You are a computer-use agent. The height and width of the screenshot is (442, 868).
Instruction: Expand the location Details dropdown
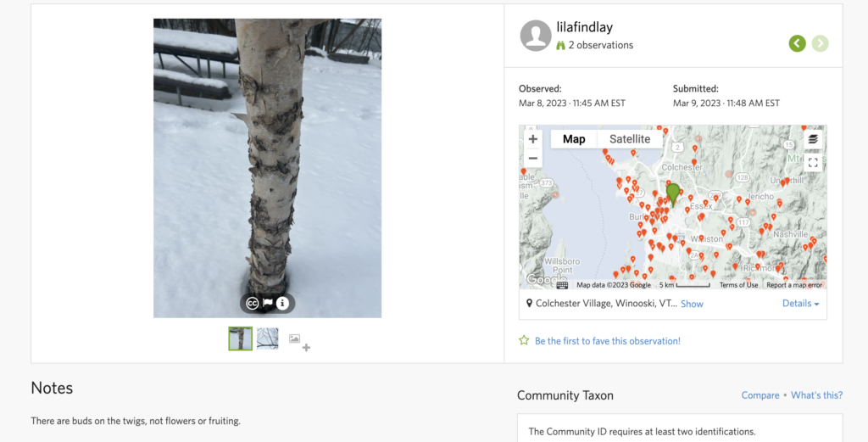[800, 304]
